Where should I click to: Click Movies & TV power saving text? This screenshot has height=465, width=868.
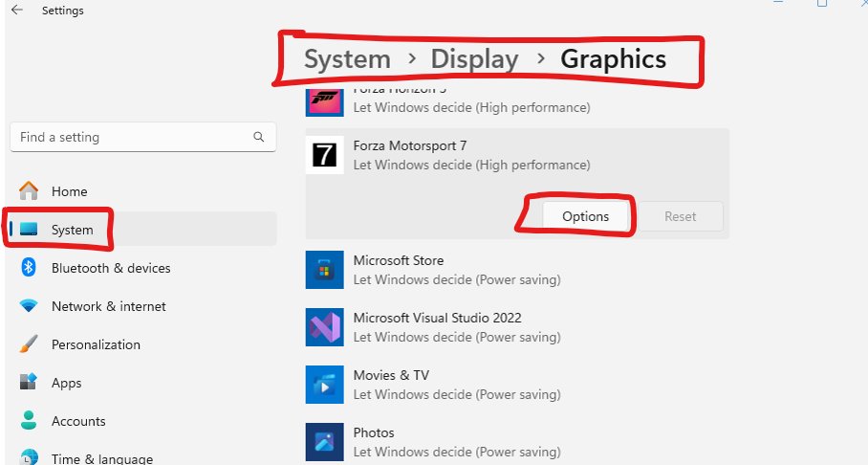[457, 394]
